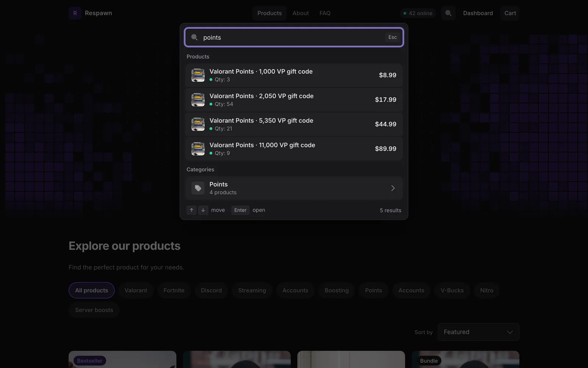Go to Dashboard

[478, 13]
